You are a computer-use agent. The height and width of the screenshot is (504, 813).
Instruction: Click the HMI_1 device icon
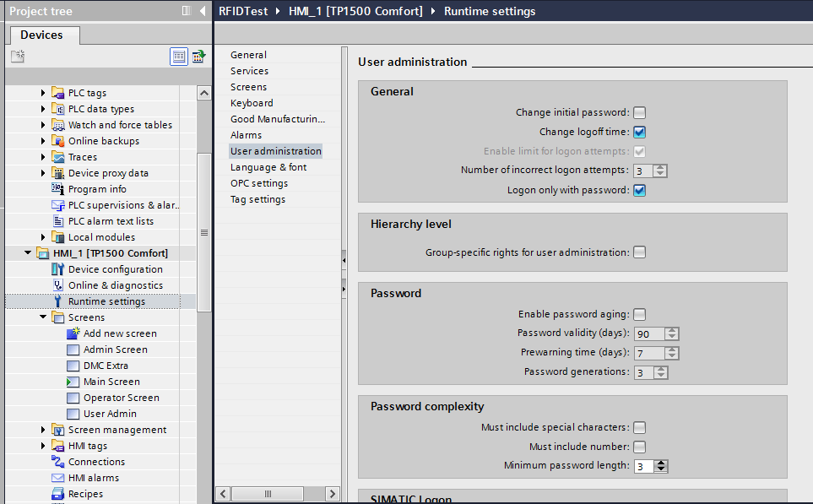(x=42, y=253)
